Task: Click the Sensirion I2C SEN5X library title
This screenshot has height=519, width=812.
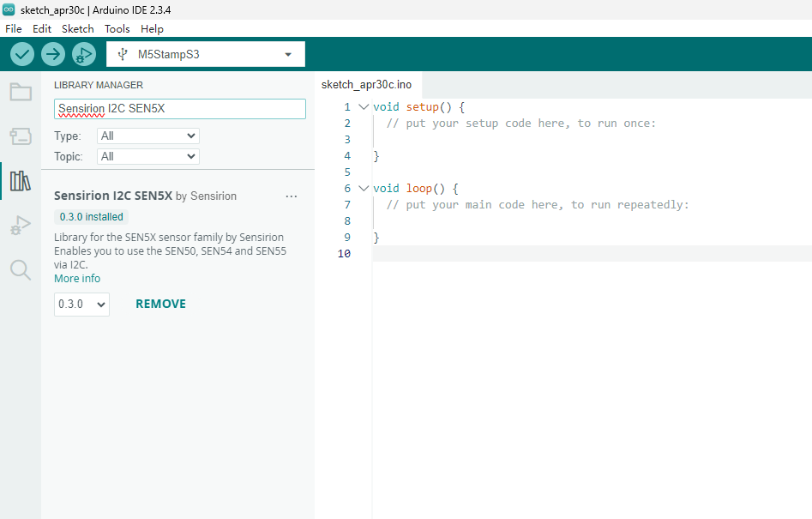Action: pos(113,196)
